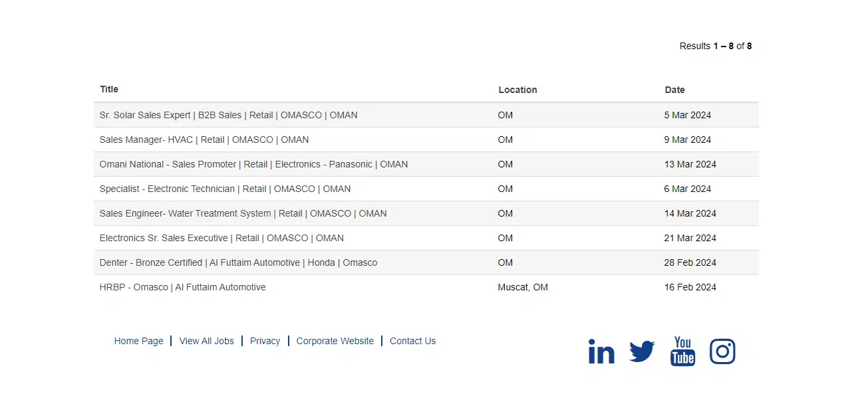Click the '6 Mar 2024' date cell
The width and height of the screenshot is (868, 394).
687,189
